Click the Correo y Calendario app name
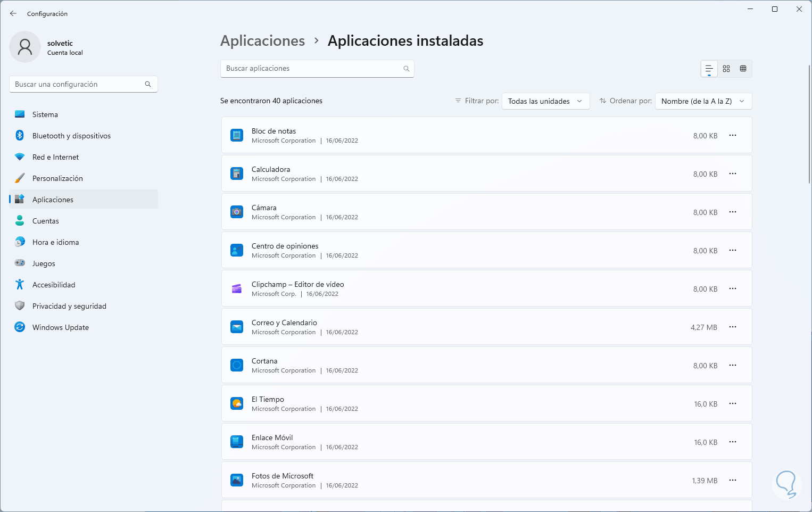The height and width of the screenshot is (512, 812). click(284, 323)
